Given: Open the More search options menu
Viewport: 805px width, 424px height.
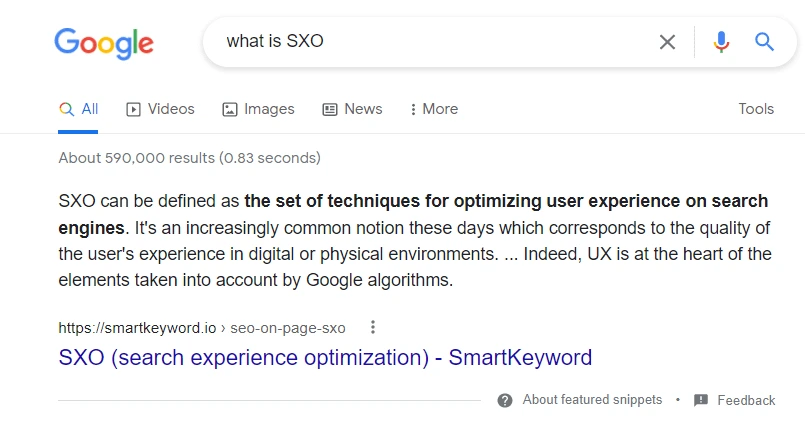Looking at the screenshot, I should [434, 109].
